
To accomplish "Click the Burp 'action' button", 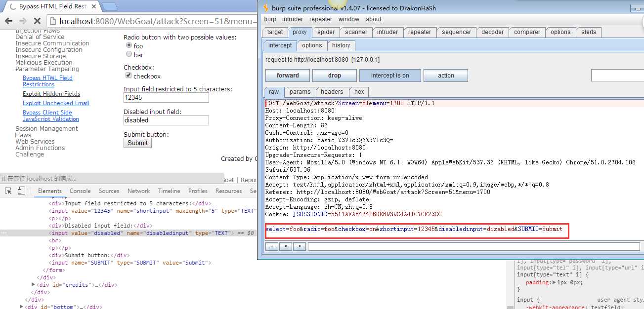I will 446,76.
